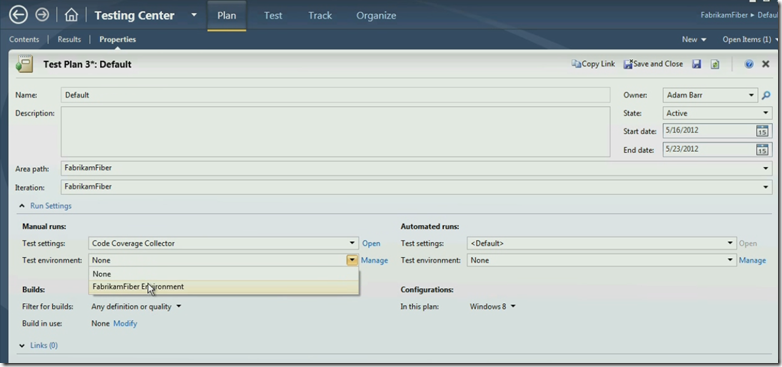Open manual Test settings Code Coverage Collector dropdown
Screen dimensions: 782x367
224,243
